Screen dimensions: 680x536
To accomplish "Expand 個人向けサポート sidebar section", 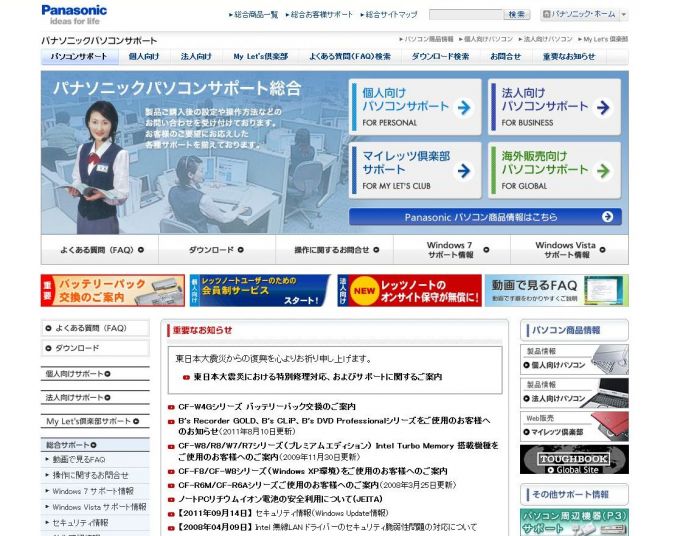I will click(x=95, y=374).
